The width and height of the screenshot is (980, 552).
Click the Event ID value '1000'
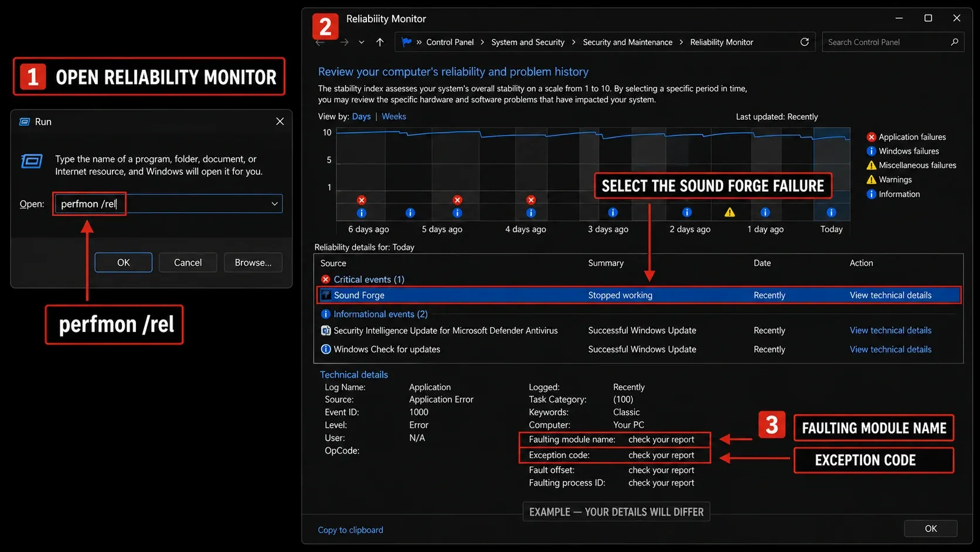click(418, 412)
